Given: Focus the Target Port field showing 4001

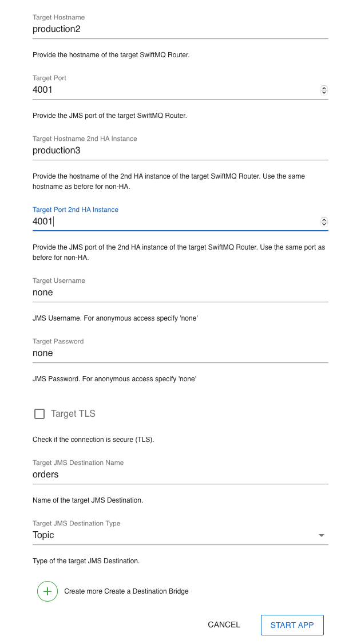Looking at the screenshot, I should (x=176, y=89).
